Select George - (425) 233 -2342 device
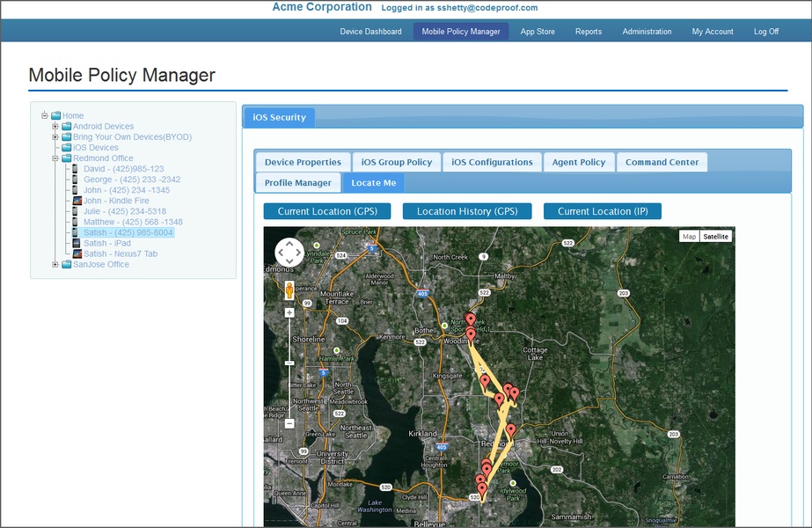The image size is (812, 528). pos(132,180)
